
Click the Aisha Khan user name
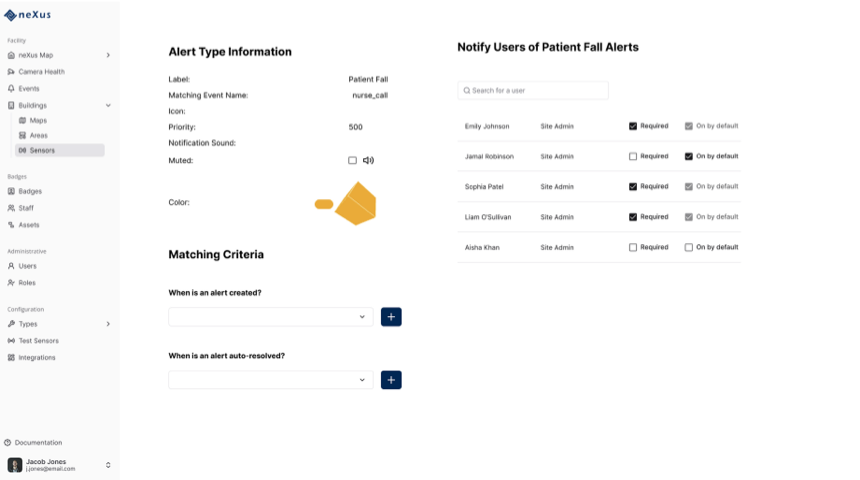coord(482,247)
